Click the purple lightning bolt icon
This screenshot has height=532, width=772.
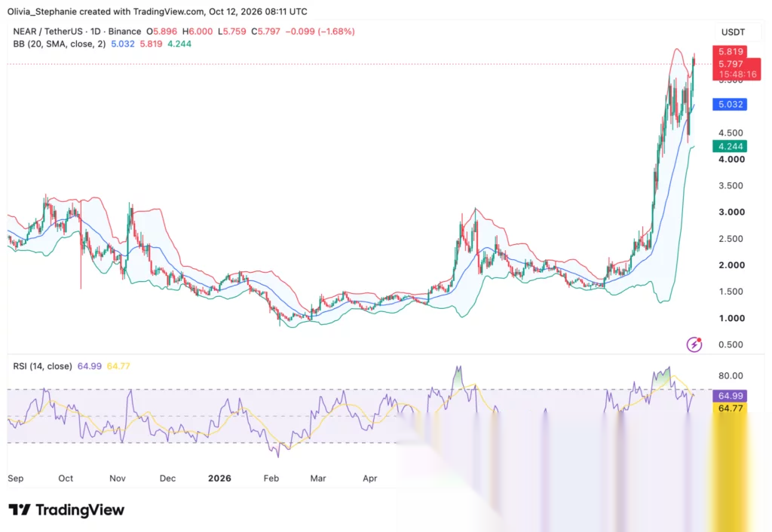pos(694,344)
